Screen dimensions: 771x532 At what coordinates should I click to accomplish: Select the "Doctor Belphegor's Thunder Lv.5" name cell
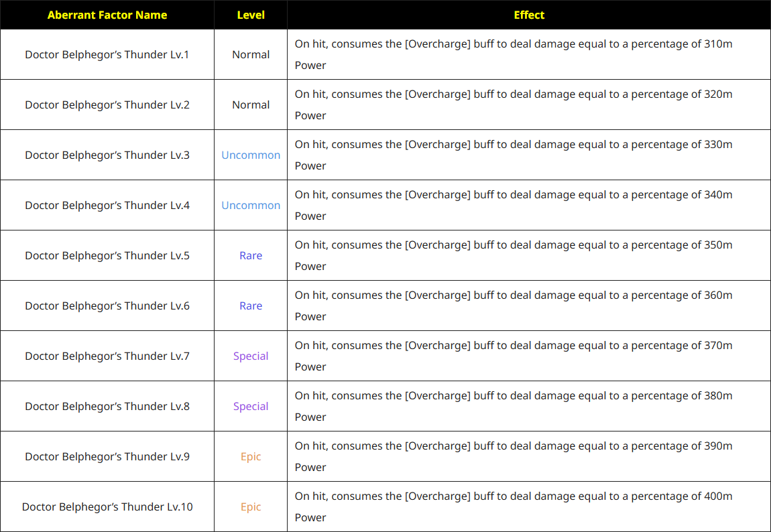(107, 255)
